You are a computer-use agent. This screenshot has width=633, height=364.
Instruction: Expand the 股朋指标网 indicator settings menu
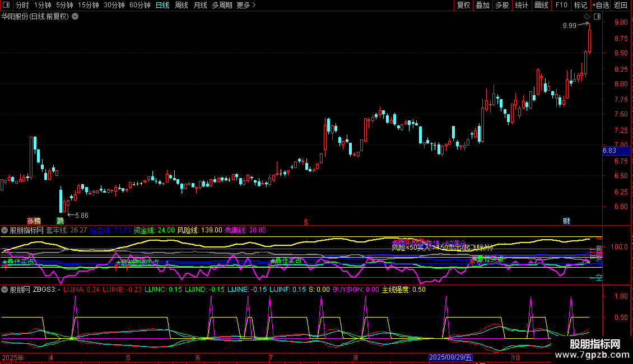point(4,230)
